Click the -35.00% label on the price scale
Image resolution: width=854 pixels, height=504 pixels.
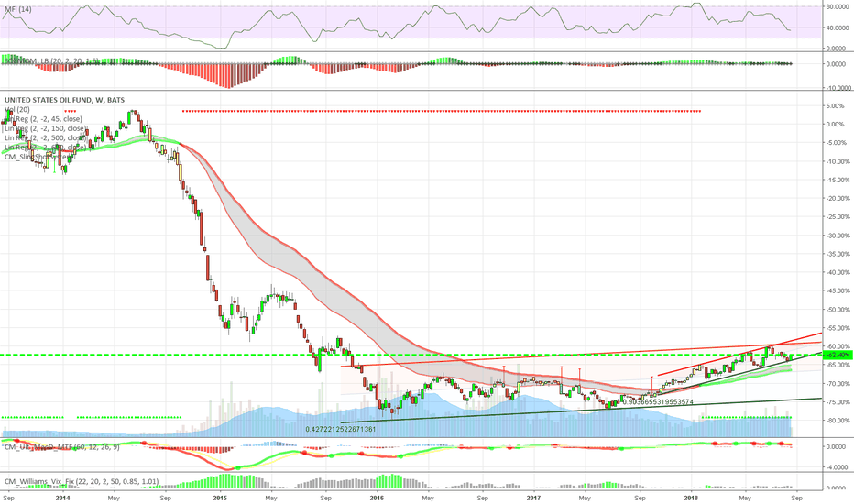coord(838,254)
